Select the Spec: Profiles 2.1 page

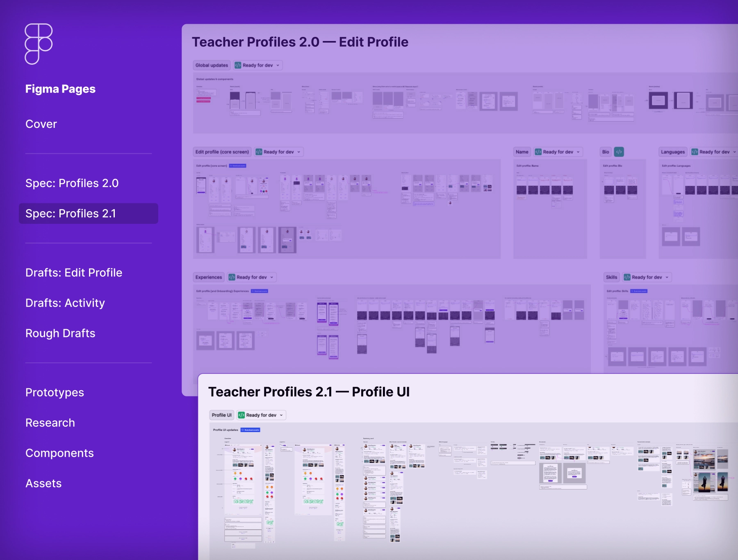[x=71, y=213]
